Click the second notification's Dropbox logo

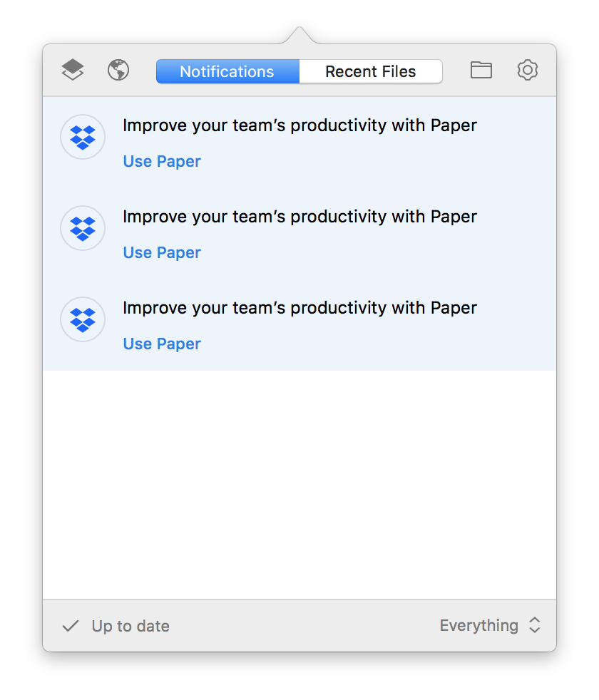[x=83, y=228]
